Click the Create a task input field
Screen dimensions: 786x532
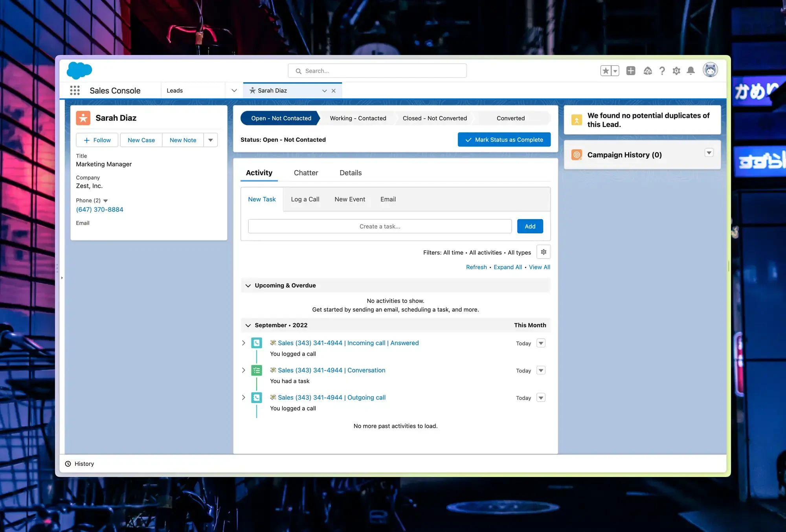click(x=379, y=226)
